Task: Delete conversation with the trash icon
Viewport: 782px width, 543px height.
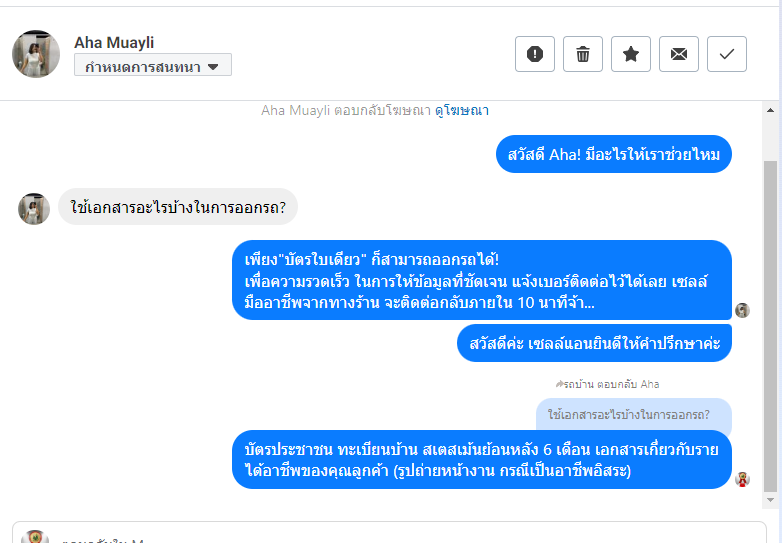Action: pos(583,54)
